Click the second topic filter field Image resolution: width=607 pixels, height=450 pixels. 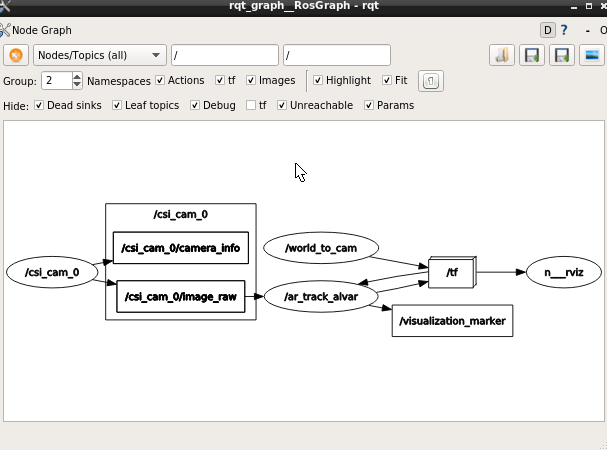point(336,55)
